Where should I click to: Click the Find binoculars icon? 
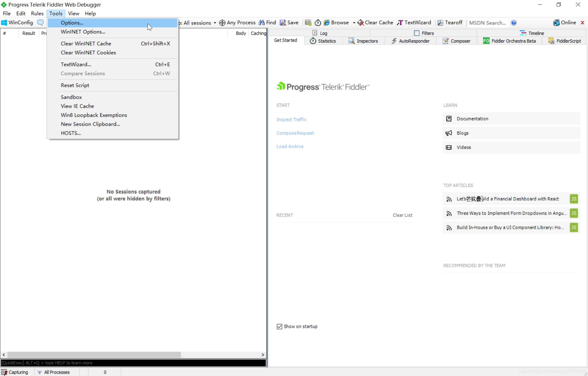262,23
